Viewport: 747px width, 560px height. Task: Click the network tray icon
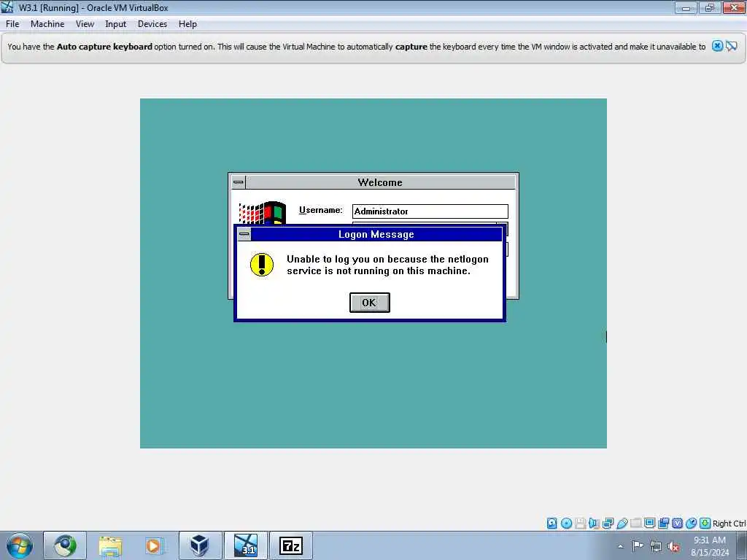(656, 546)
